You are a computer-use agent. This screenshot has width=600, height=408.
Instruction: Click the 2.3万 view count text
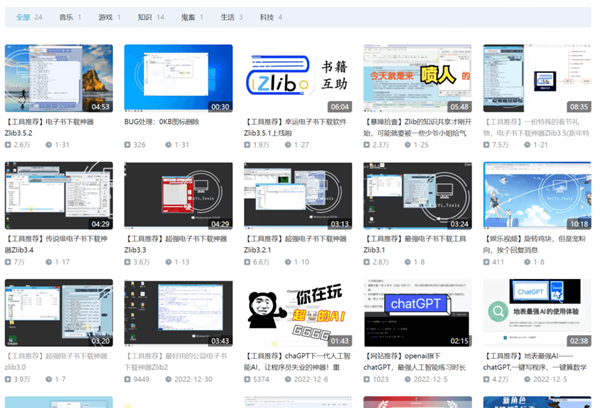pos(381,145)
